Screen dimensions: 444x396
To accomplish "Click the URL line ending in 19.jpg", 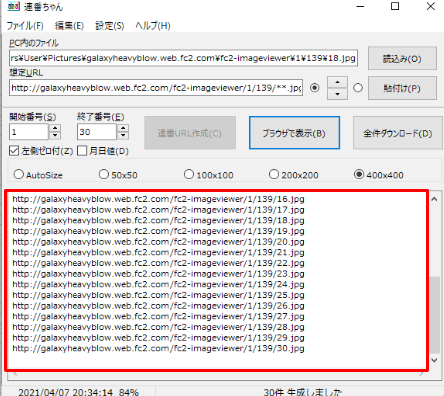I will [158, 231].
